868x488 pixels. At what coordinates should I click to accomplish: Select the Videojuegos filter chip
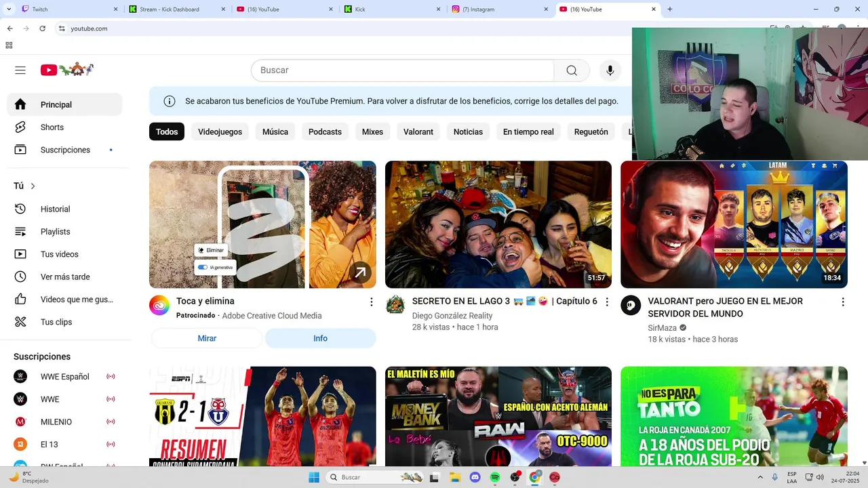coord(220,131)
